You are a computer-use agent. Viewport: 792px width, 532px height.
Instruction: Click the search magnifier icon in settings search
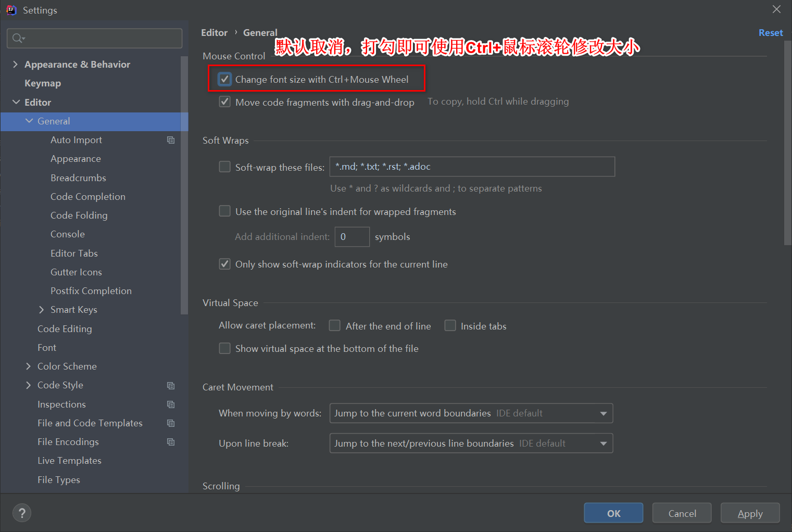16,38
